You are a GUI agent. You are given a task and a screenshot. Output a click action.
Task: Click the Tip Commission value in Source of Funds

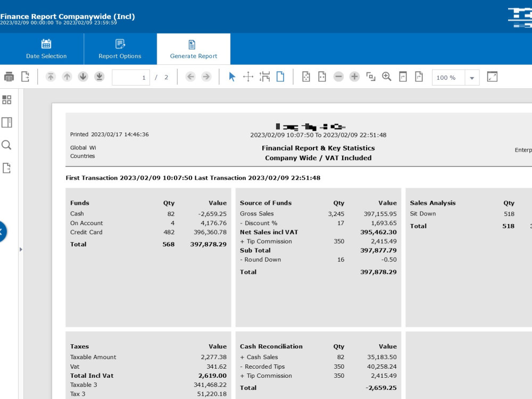click(x=384, y=242)
